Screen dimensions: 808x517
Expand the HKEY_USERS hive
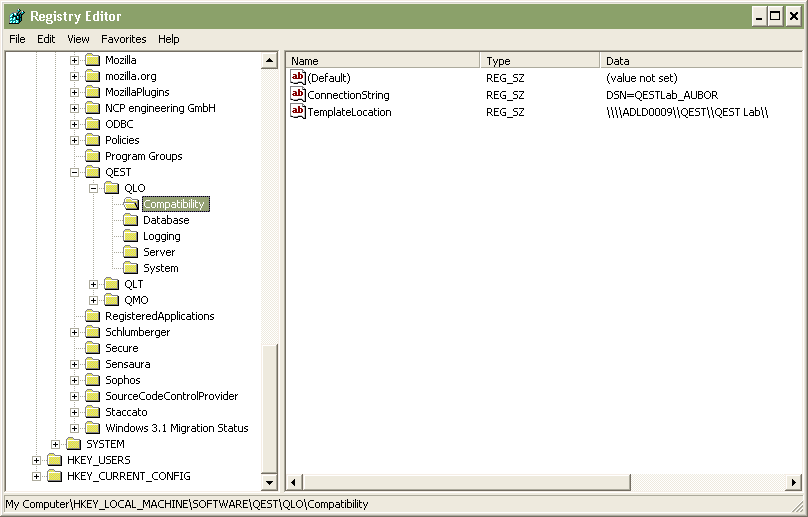click(37, 460)
